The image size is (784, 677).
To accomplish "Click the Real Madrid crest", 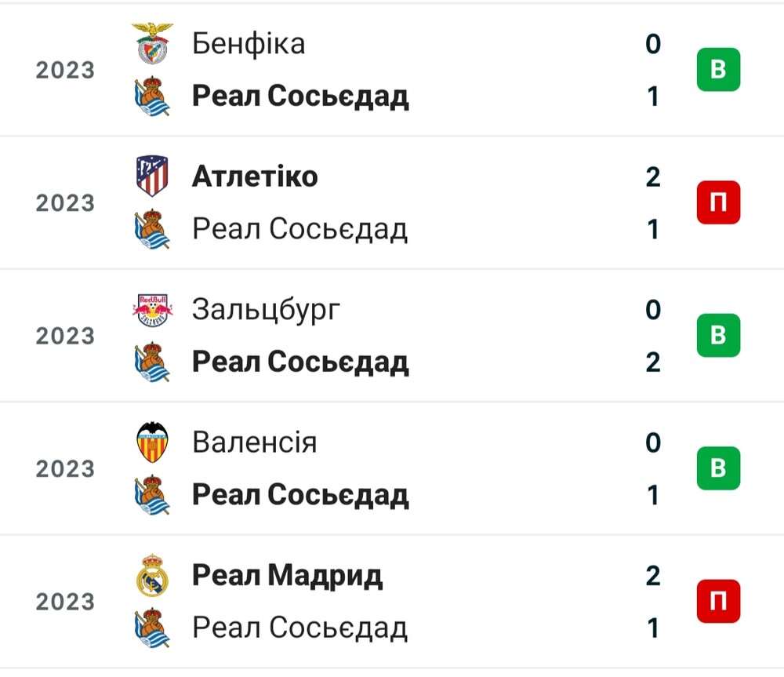I will pyautogui.click(x=153, y=576).
